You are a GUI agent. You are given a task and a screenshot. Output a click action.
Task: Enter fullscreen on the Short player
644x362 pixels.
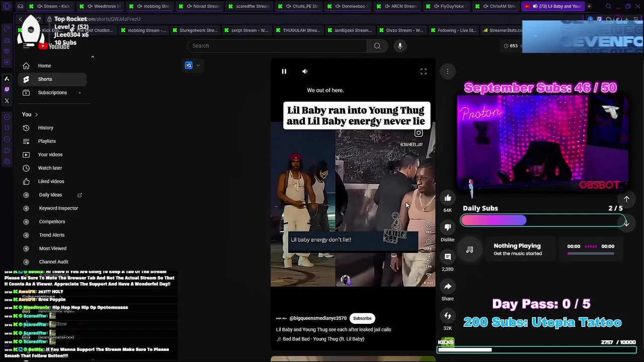(x=424, y=71)
